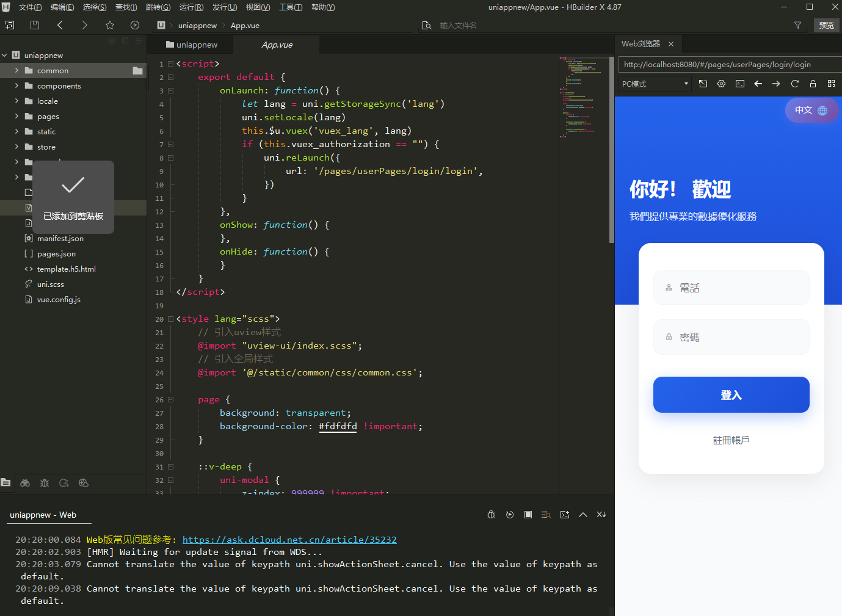Click the new file toolbar icon
The height and width of the screenshot is (616, 842).
pos(10,25)
